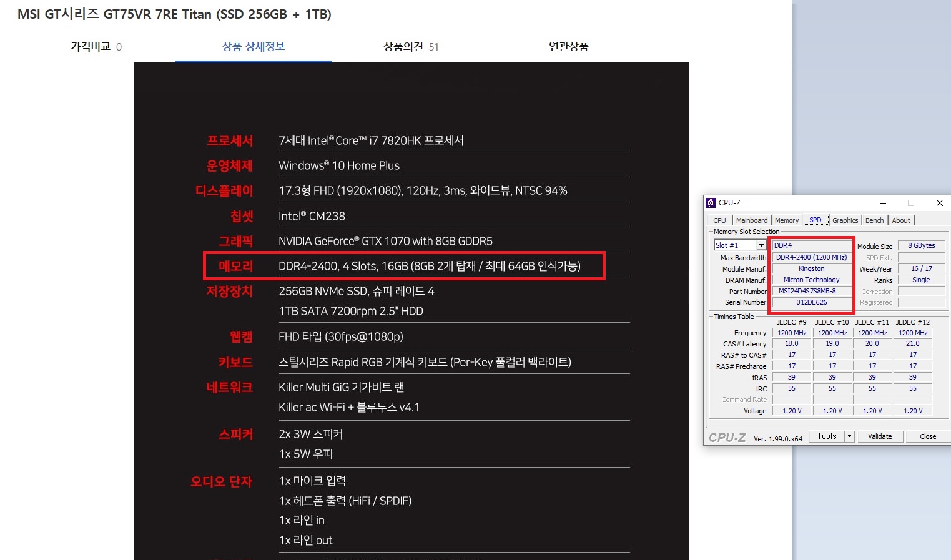The height and width of the screenshot is (560, 951).
Task: Click the 16 / 17 week/year value
Action: (922, 268)
